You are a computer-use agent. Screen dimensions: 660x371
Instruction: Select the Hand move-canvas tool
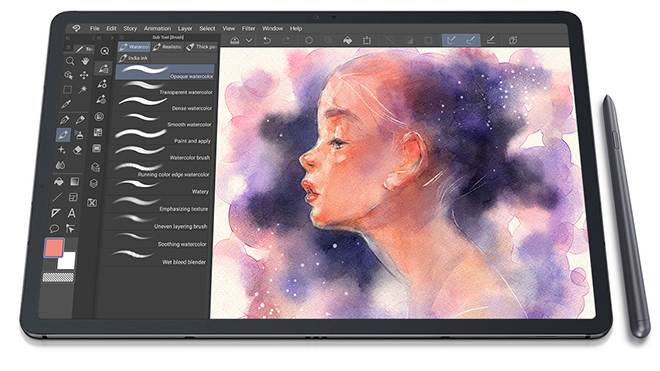pyautogui.click(x=85, y=61)
